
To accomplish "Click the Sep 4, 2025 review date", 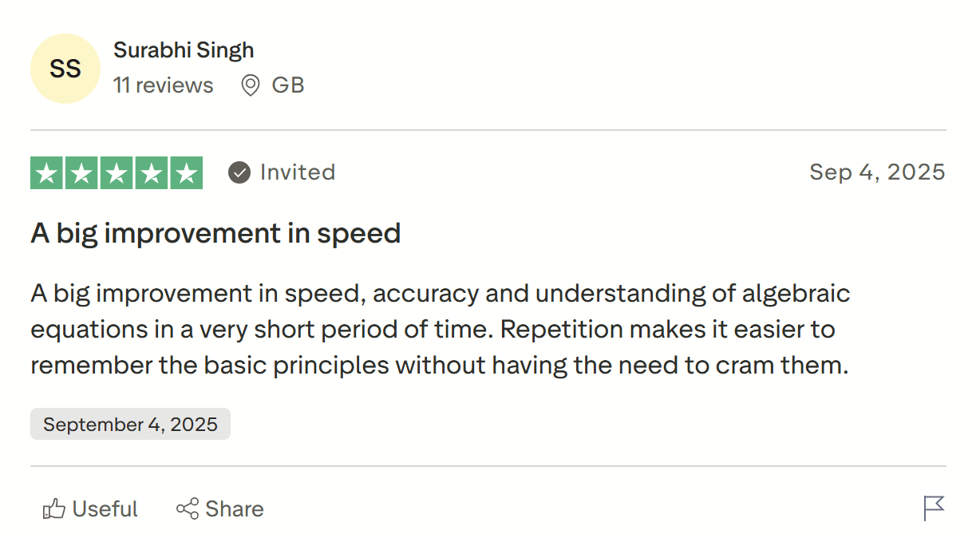I will pos(877,172).
